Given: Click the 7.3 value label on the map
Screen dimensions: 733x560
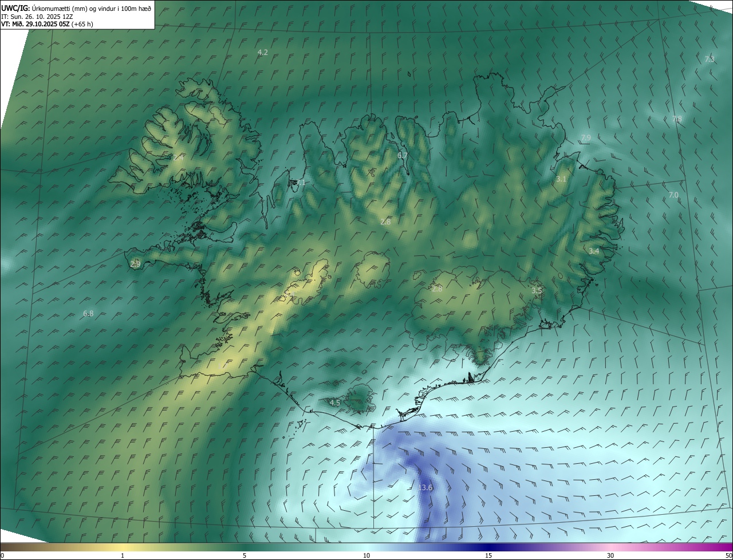Looking at the screenshot, I should [x=710, y=60].
